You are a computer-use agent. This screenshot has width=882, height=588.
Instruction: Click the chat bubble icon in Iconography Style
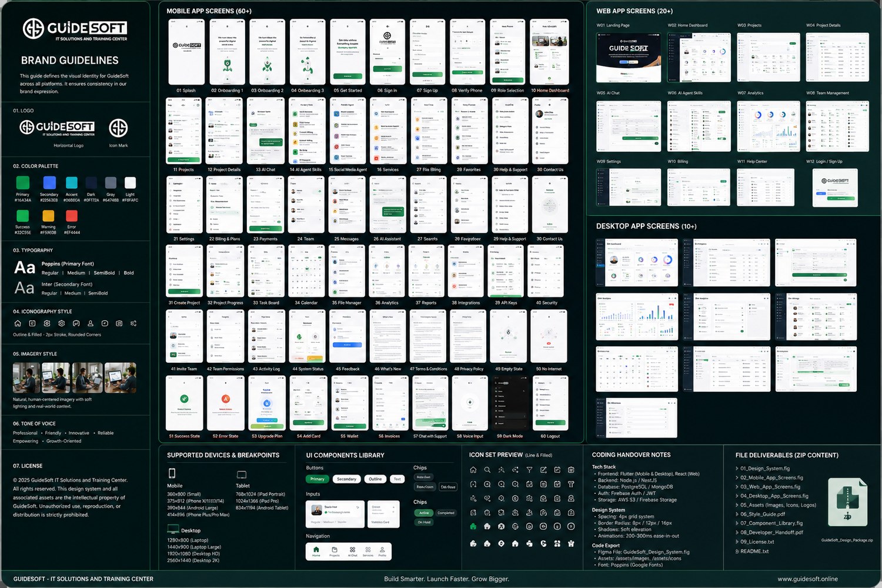pyautogui.click(x=76, y=323)
